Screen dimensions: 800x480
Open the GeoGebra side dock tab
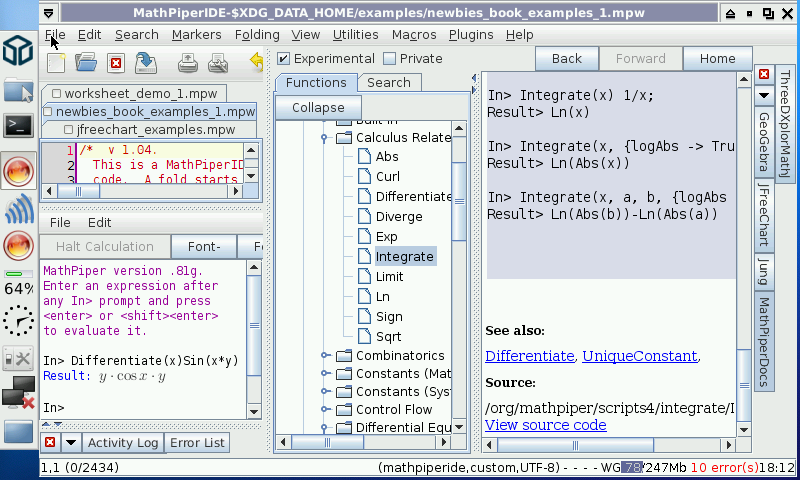(x=764, y=142)
